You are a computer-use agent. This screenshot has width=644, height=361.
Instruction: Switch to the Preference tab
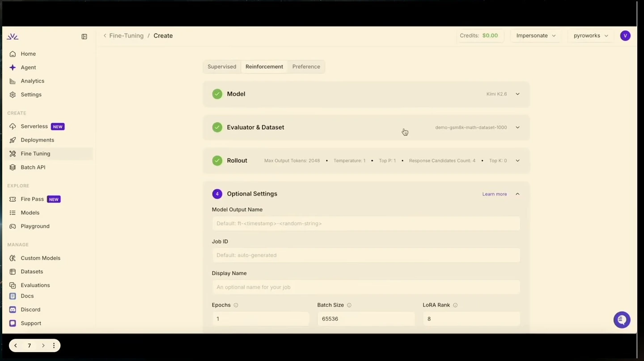306,67
